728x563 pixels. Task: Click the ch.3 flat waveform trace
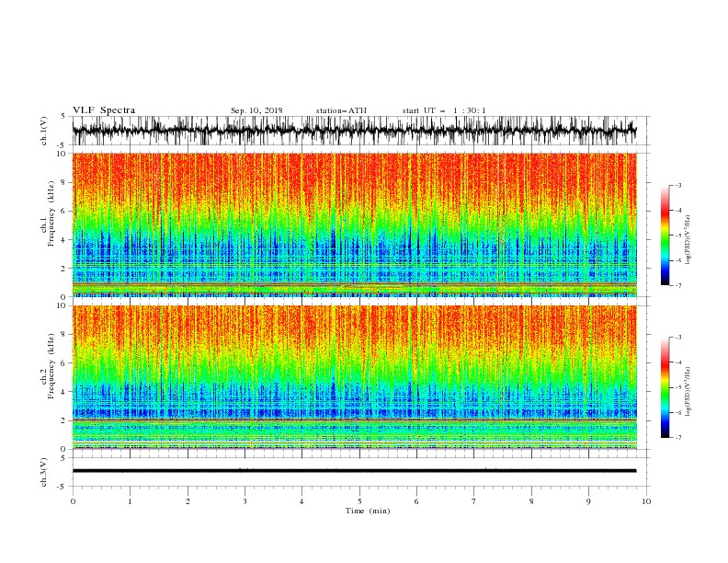(x=354, y=471)
